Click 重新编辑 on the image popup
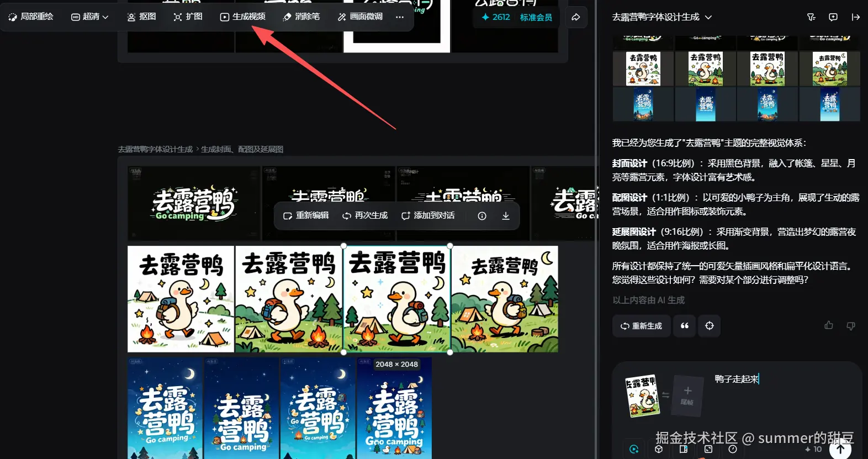 point(306,215)
